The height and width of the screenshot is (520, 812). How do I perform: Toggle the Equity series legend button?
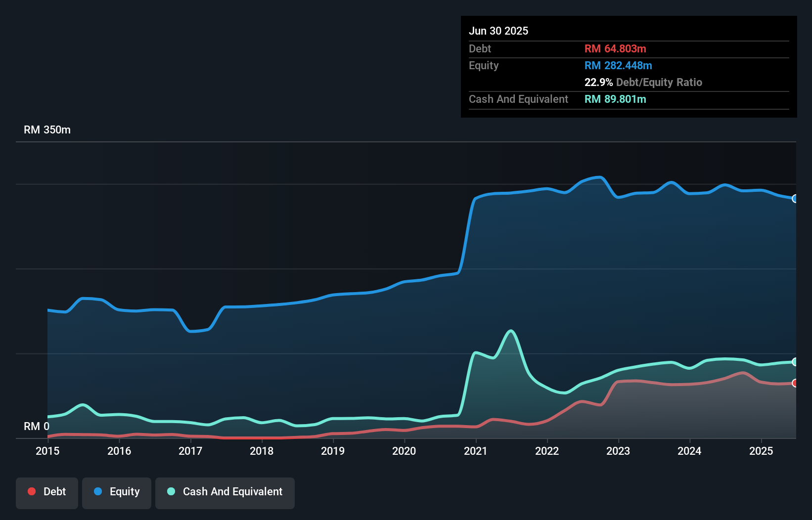pyautogui.click(x=117, y=493)
